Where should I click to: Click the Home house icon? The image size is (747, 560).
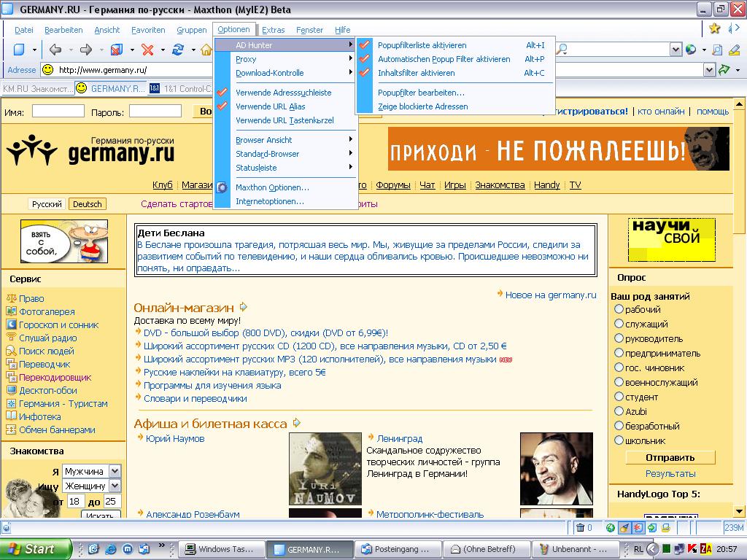206,50
